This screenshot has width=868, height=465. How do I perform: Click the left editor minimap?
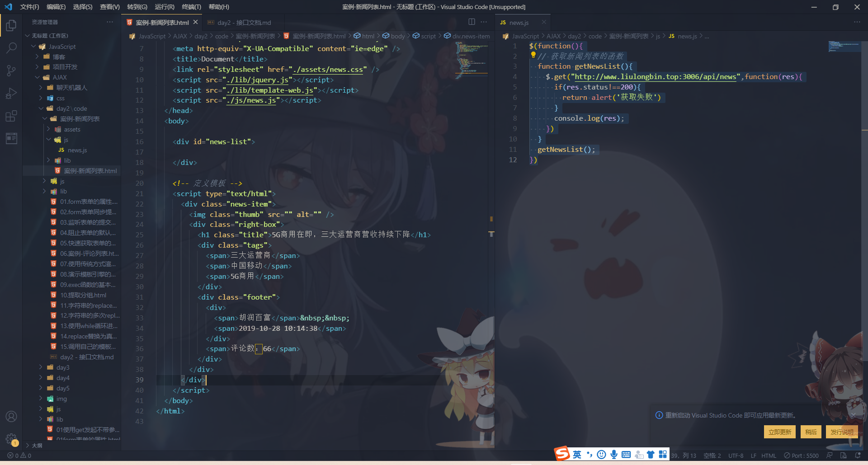[472, 60]
